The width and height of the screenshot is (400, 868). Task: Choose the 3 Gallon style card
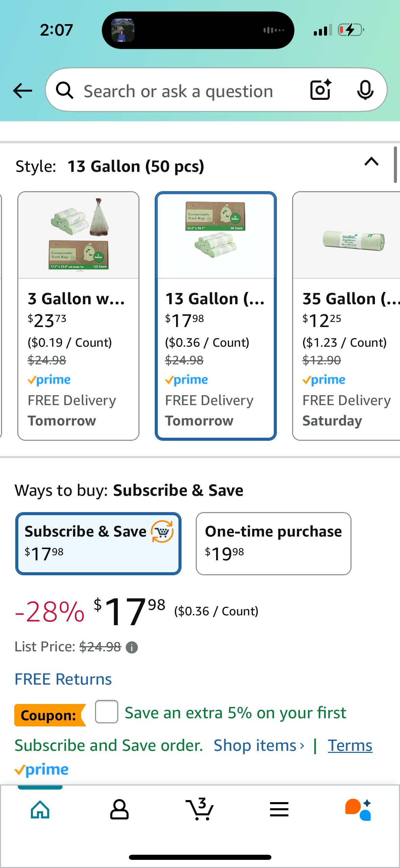click(78, 316)
